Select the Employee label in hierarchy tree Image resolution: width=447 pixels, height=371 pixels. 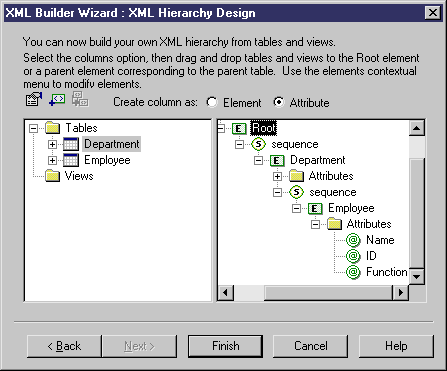pos(351,208)
